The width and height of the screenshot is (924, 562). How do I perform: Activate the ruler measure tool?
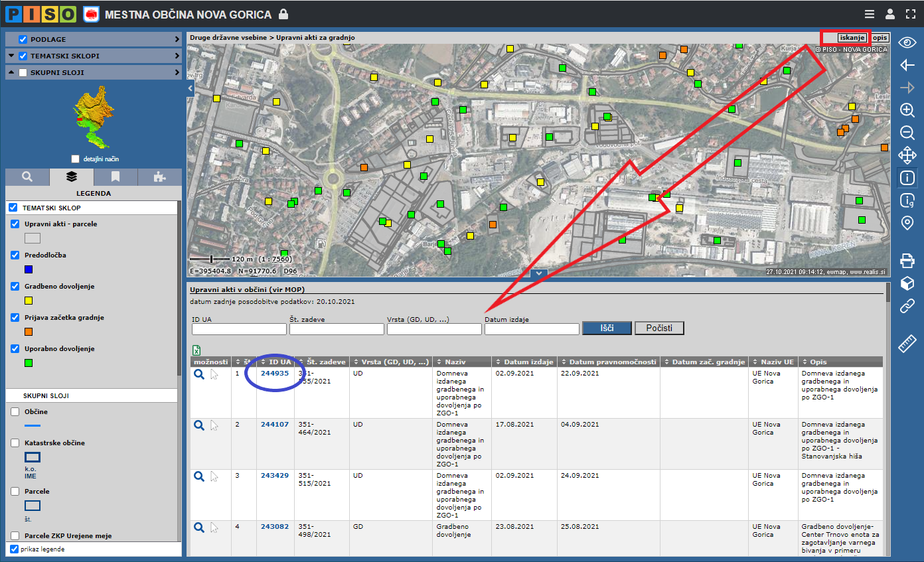coord(907,344)
